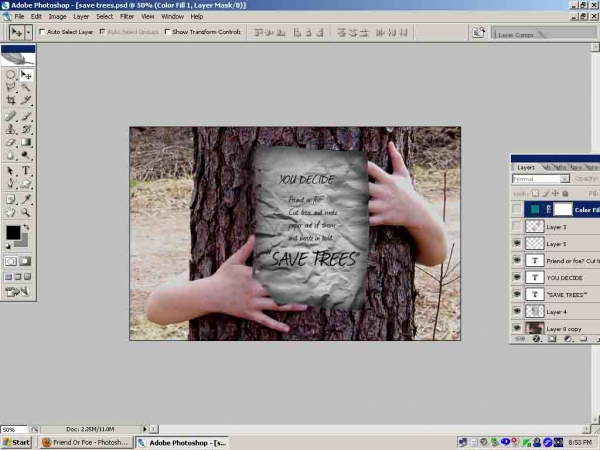Image resolution: width=600 pixels, height=450 pixels.
Task: Jump to ImageReady button
Action: pos(18,292)
